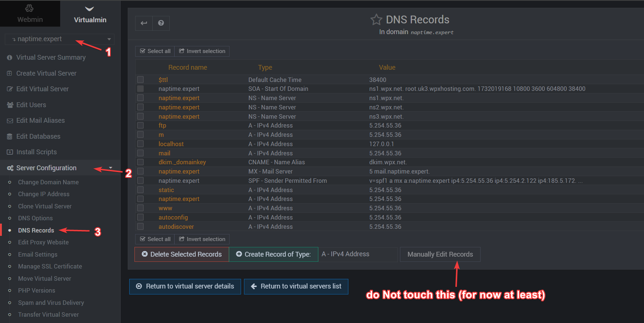Click Create Record of Type button
The image size is (644, 323).
pyautogui.click(x=274, y=254)
